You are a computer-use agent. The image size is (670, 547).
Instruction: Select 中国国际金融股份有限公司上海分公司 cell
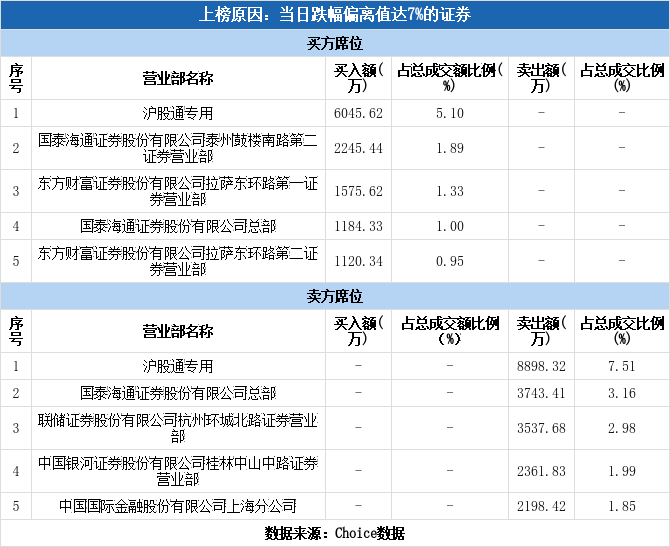pos(178,506)
